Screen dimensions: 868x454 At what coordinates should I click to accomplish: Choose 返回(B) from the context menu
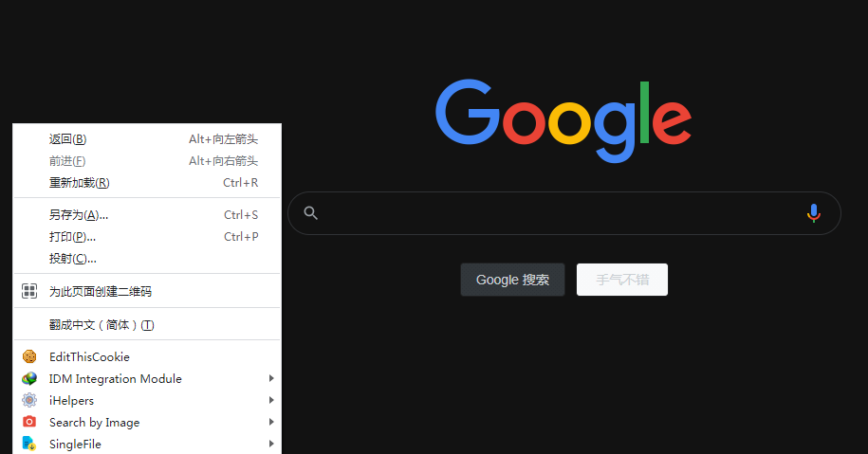click(147, 139)
